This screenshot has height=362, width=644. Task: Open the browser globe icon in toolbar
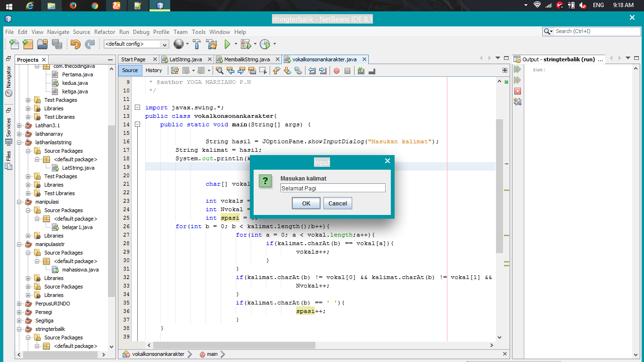pyautogui.click(x=178, y=44)
